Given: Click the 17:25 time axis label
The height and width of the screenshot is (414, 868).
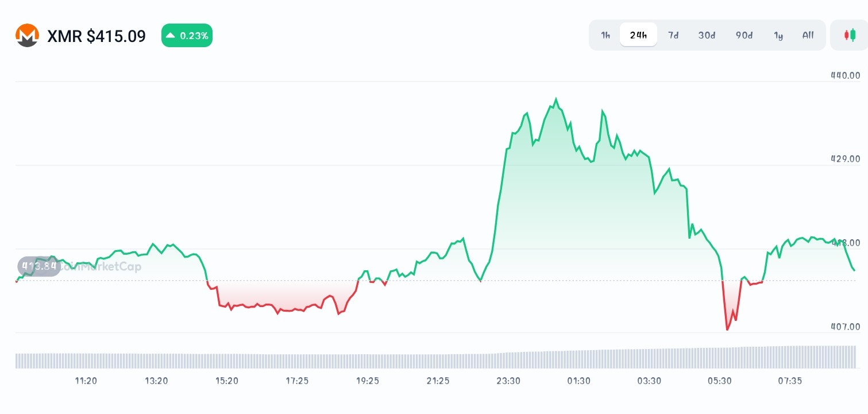Looking at the screenshot, I should tap(297, 381).
